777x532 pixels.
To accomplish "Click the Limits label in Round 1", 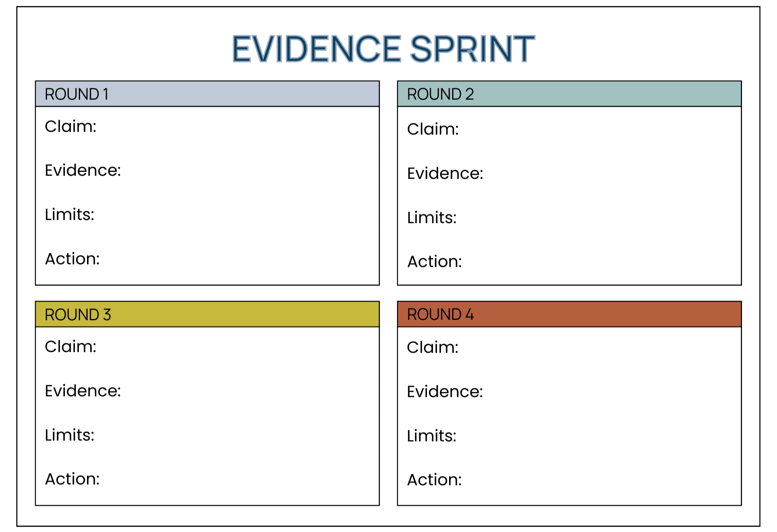I will 70,214.
